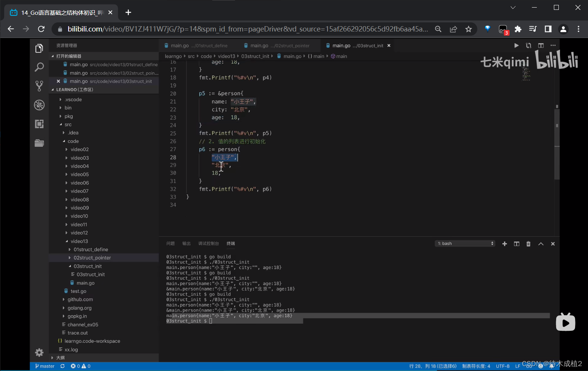Open the Explorer view in activity bar
Viewport: 588px width, 371px height.
[39, 49]
